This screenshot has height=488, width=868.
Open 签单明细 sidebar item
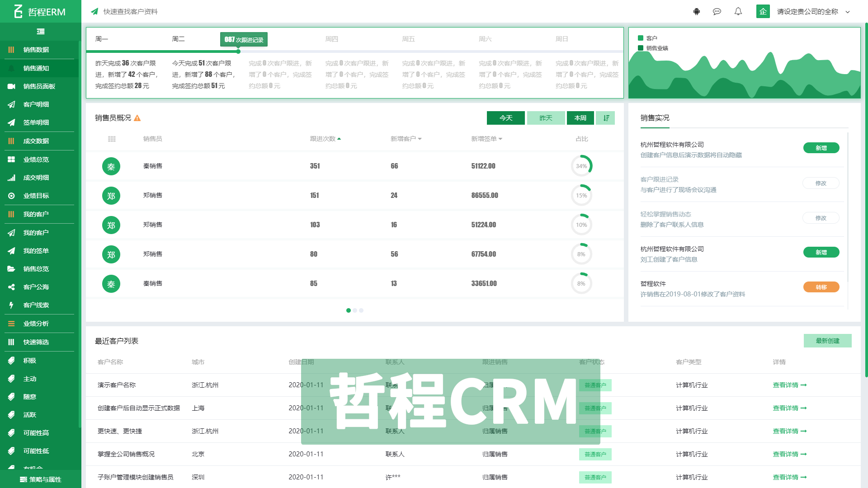click(40, 122)
